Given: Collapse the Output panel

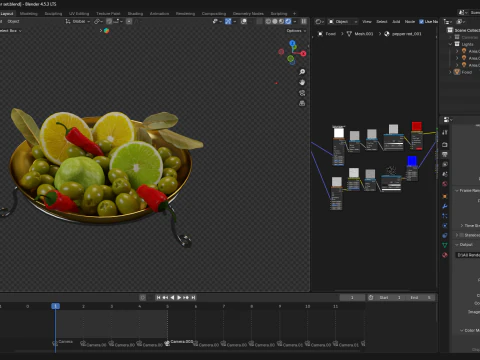Looking at the screenshot, I should 457,245.
